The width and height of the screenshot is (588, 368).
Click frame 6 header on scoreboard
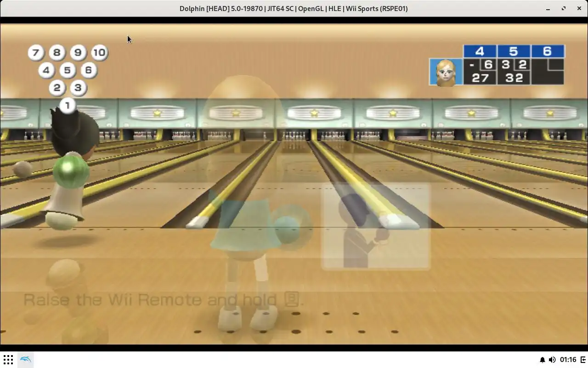click(x=548, y=51)
